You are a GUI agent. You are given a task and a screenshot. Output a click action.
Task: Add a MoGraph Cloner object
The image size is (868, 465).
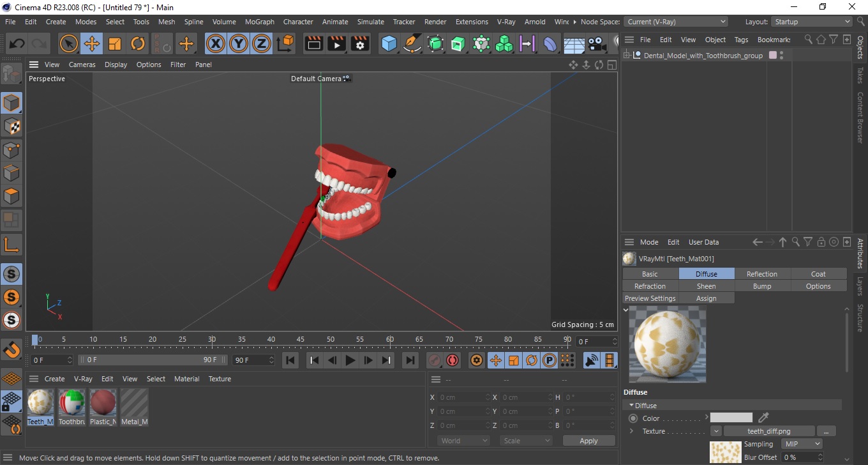point(481,43)
